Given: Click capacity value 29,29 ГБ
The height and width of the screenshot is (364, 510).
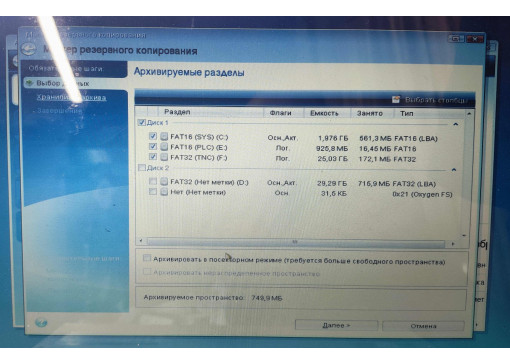Looking at the screenshot, I should tap(332, 183).
